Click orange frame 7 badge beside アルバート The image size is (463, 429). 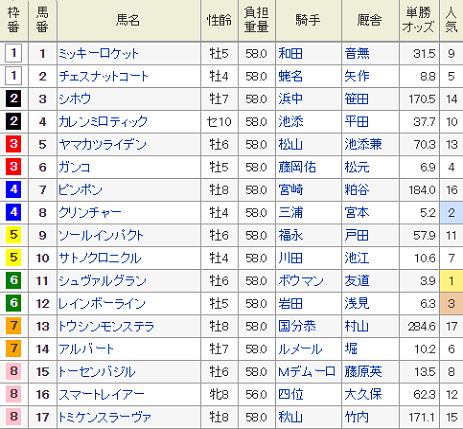(13, 348)
